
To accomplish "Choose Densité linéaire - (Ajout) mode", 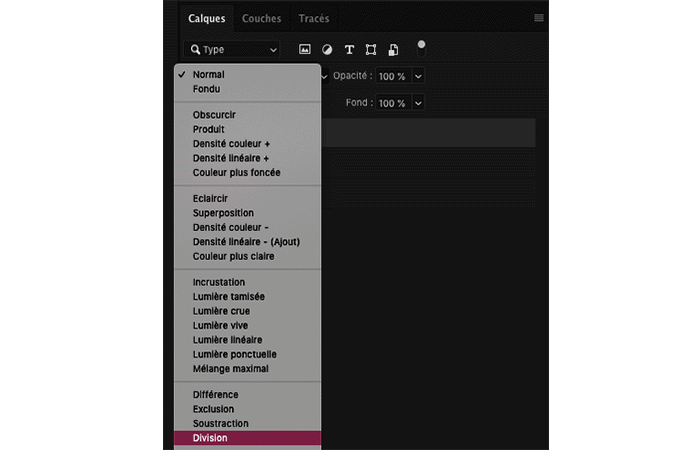I will tap(247, 242).
